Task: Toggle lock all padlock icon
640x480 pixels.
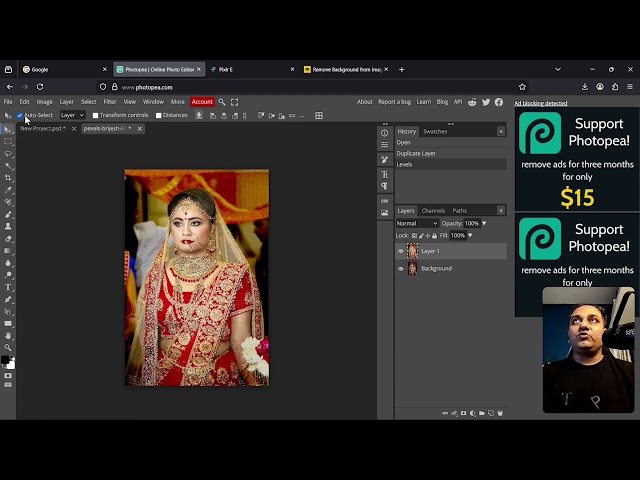Action: (434, 236)
